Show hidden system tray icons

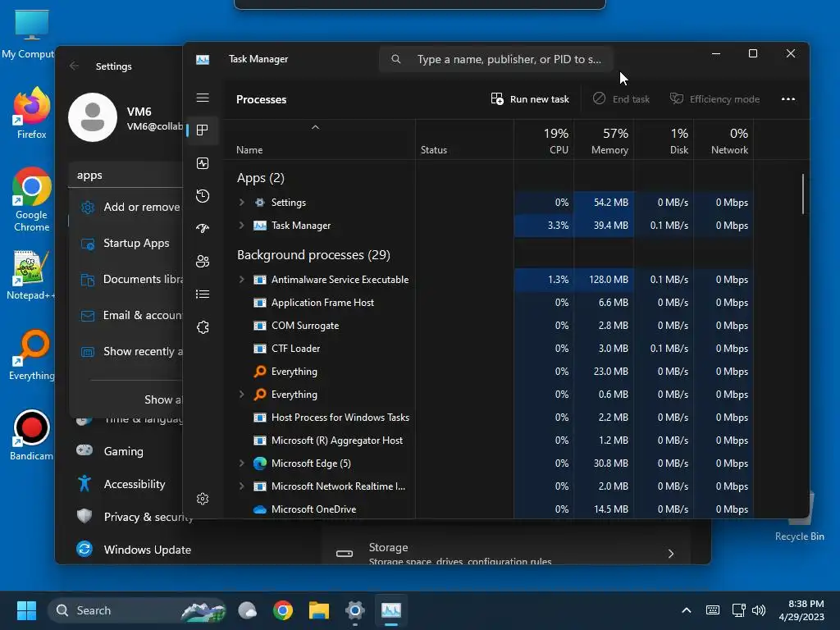tap(687, 610)
